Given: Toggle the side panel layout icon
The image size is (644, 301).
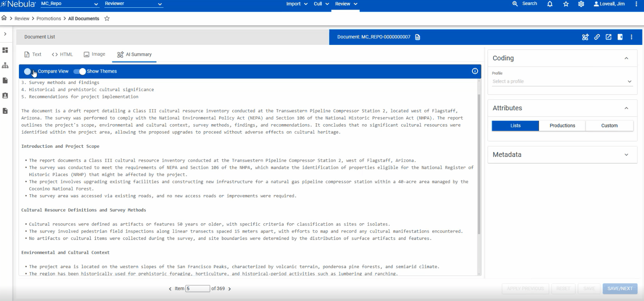Looking at the screenshot, I should click(x=620, y=37).
